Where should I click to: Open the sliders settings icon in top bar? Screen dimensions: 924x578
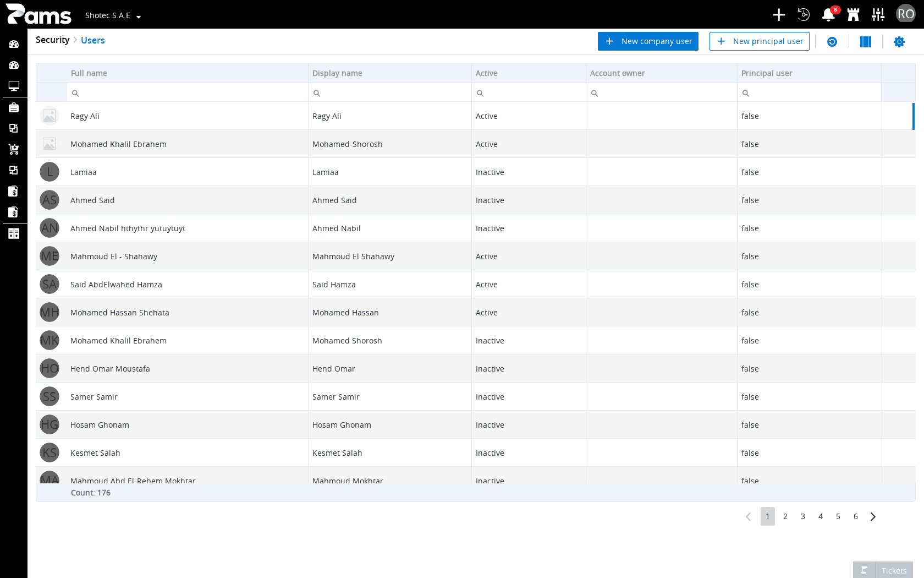pos(878,15)
